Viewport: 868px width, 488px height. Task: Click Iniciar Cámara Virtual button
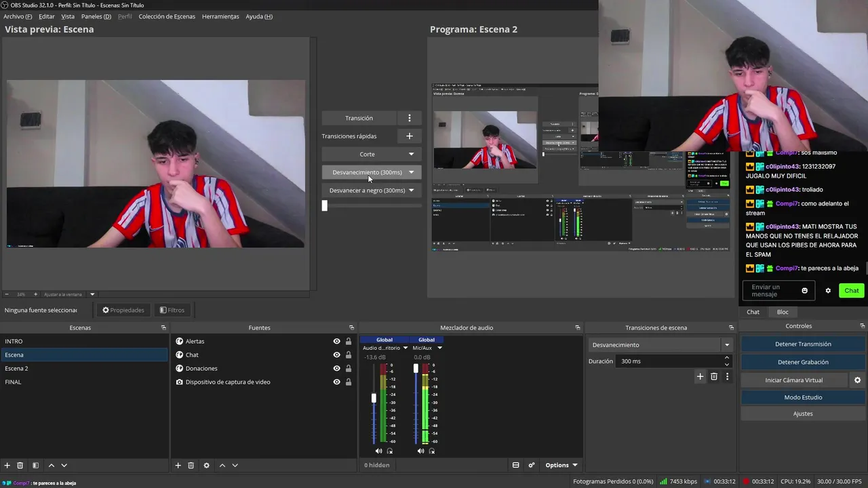[794, 380]
